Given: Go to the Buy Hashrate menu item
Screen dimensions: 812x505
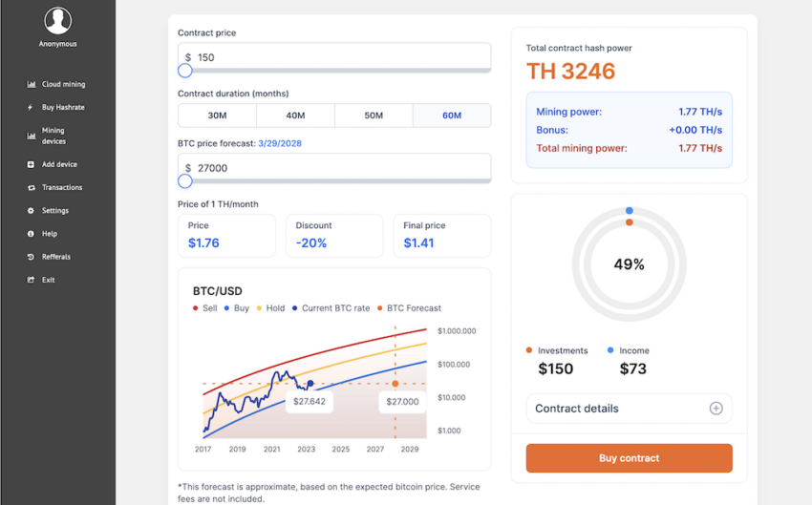Looking at the screenshot, I should pos(63,108).
